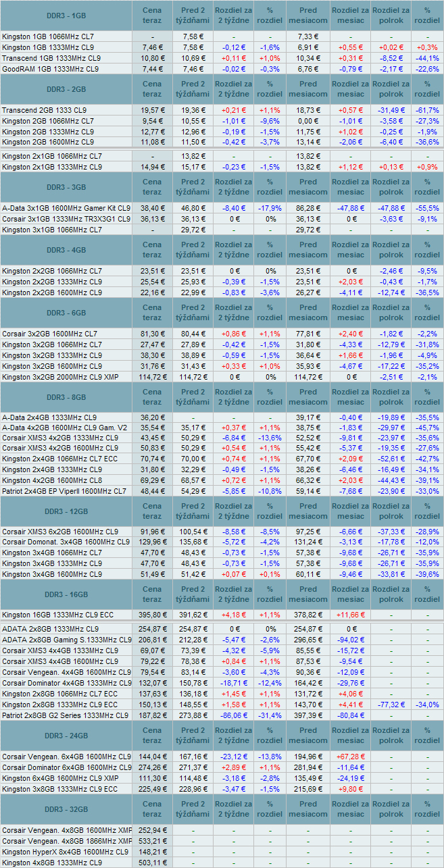The width and height of the screenshot is (444, 868).
Task: Select the month-ago price '397,39 €'
Action: [308, 715]
